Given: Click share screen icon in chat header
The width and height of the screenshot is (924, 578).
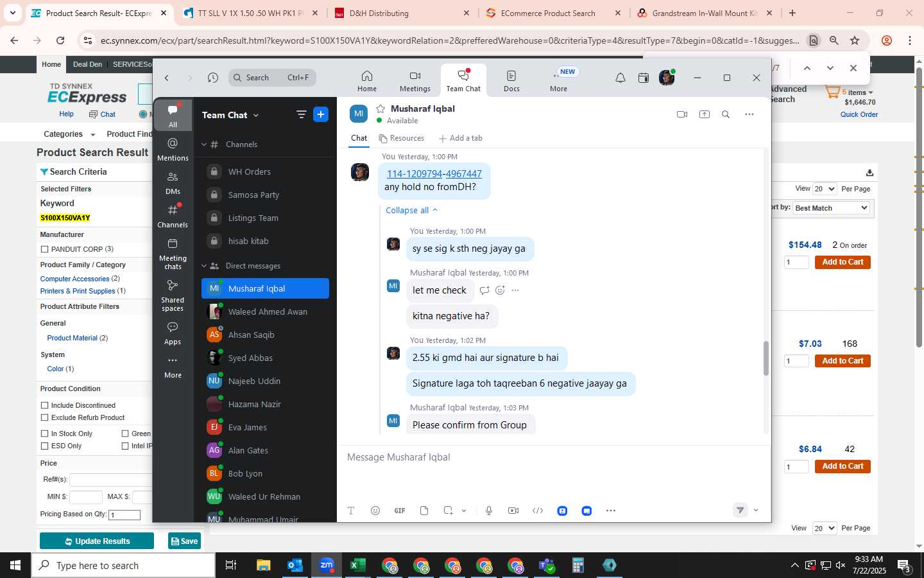Looking at the screenshot, I should click(705, 114).
